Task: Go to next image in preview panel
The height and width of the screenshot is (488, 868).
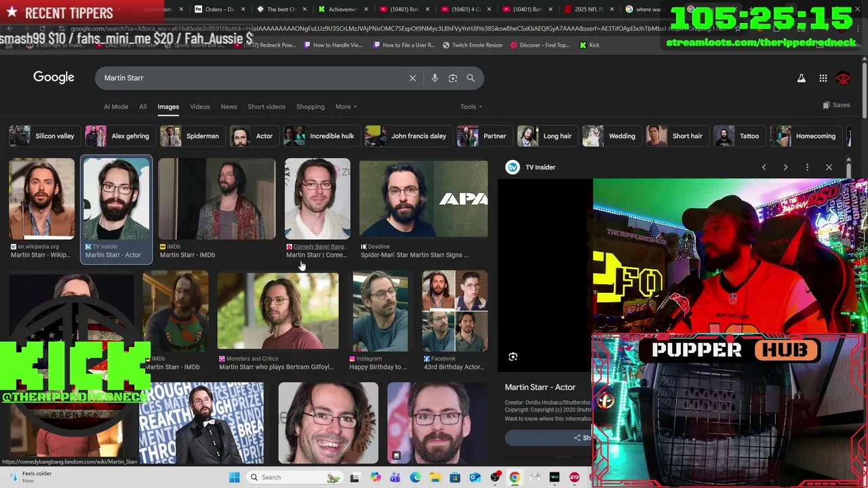Action: tap(785, 167)
